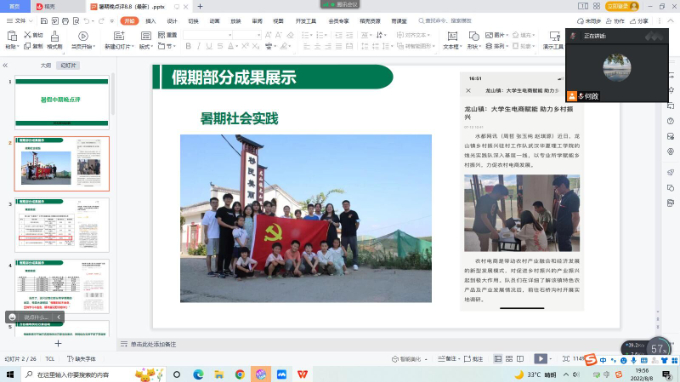Collapse the ribbon with chevron
The height and width of the screenshot is (382, 680).
(670, 21)
